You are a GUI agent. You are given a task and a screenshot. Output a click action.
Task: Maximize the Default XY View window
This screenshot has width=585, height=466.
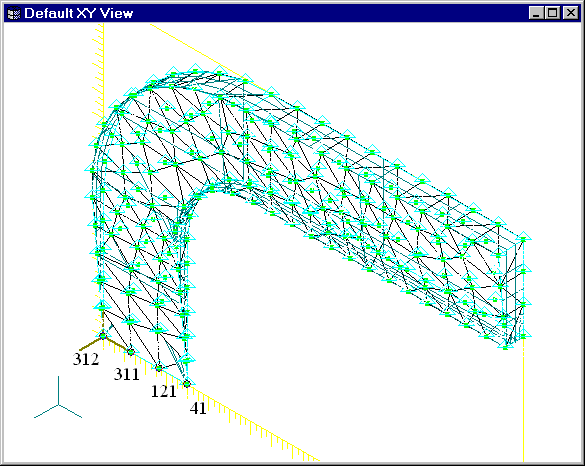(552, 13)
